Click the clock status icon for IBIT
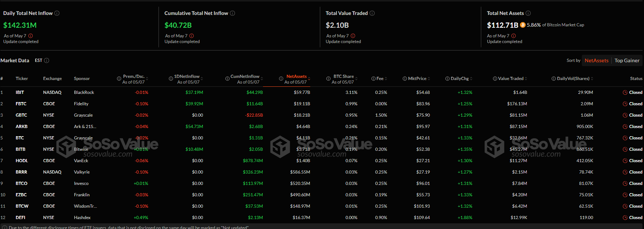The image size is (644, 229). (625, 92)
